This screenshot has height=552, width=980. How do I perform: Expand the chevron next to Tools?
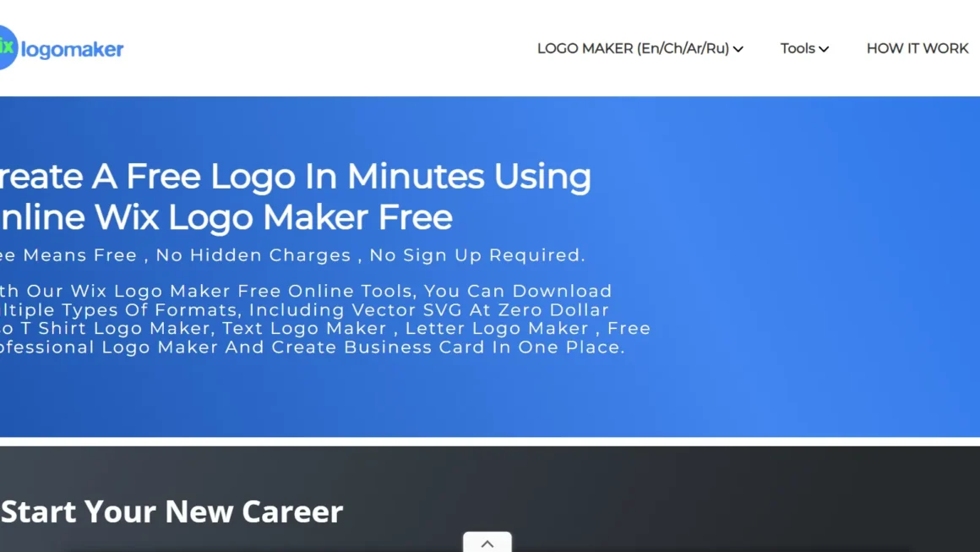pyautogui.click(x=824, y=49)
